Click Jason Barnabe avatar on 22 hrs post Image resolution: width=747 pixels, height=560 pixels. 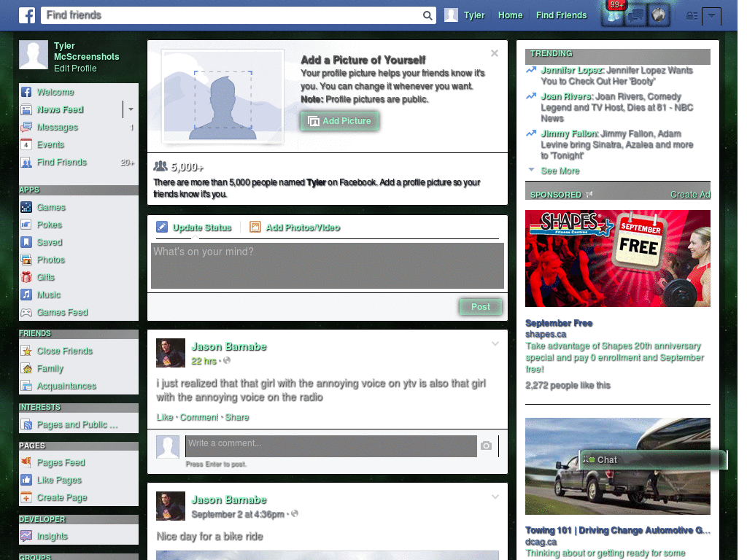click(x=171, y=353)
